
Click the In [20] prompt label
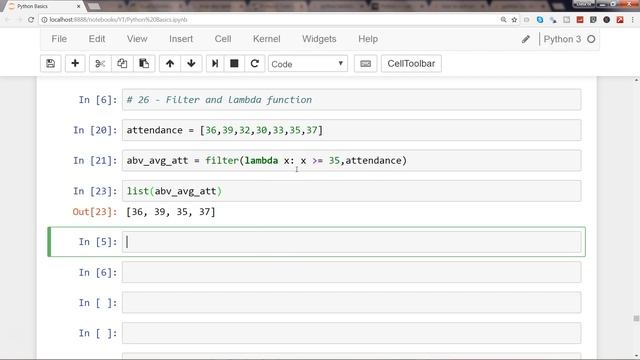[x=95, y=130]
